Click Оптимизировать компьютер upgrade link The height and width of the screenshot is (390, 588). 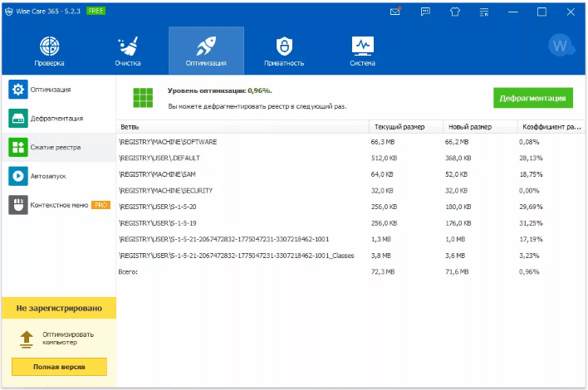coord(68,339)
